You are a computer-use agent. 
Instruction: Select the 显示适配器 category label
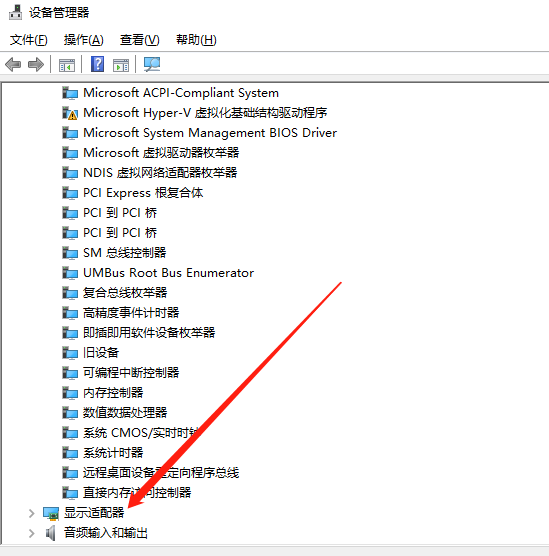pyautogui.click(x=94, y=513)
